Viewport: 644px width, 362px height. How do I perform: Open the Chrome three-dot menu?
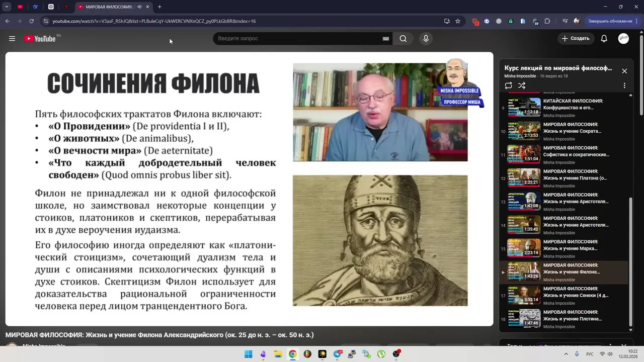tap(637, 21)
